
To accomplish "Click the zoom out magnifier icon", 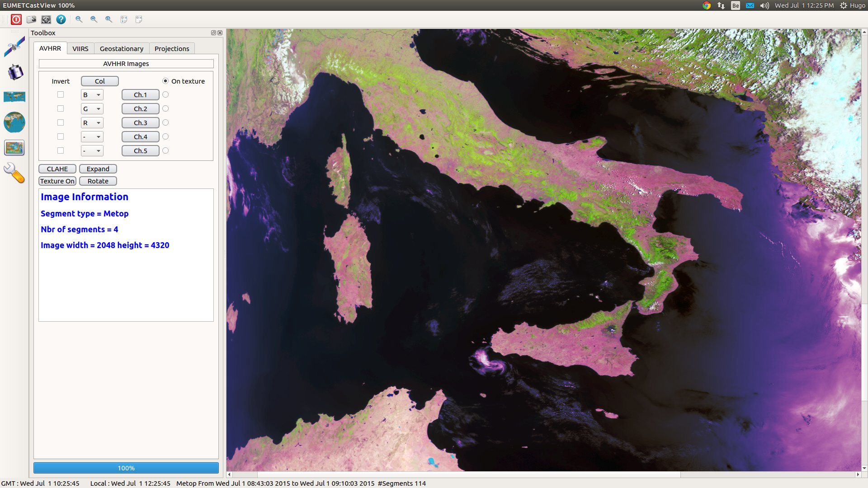I will [x=79, y=20].
